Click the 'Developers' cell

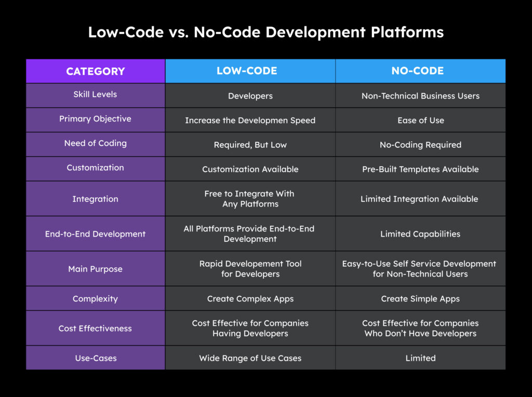click(x=250, y=96)
